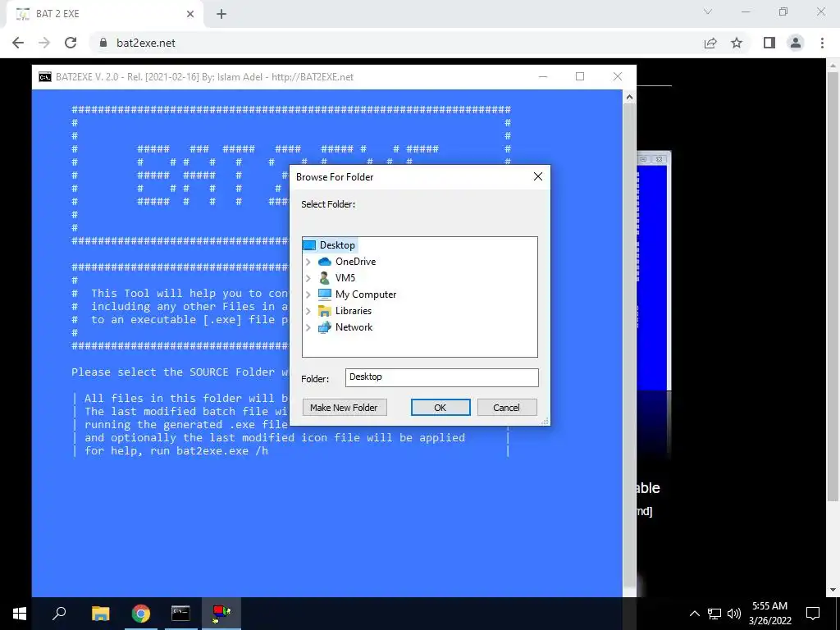Select the Network icon in folder tree
840x630 pixels.
coord(325,327)
